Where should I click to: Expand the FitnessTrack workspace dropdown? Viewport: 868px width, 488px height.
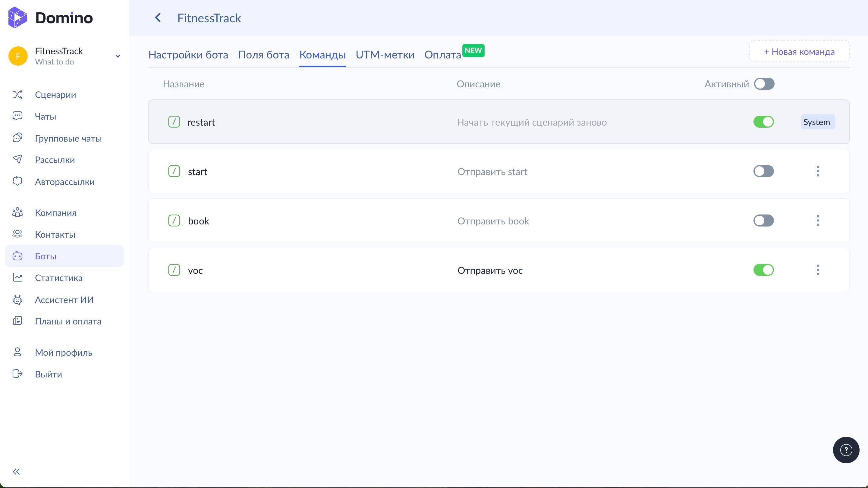coord(118,56)
